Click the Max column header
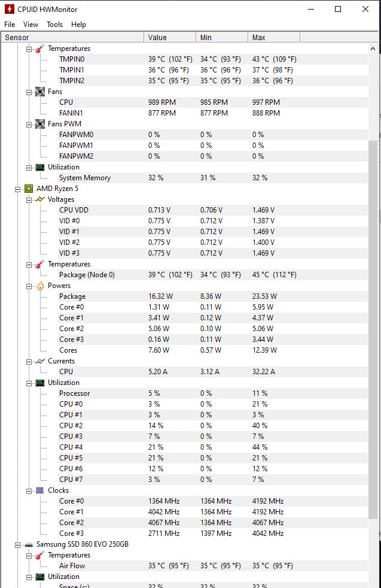The width and height of the screenshot is (381, 588). pyautogui.click(x=274, y=38)
